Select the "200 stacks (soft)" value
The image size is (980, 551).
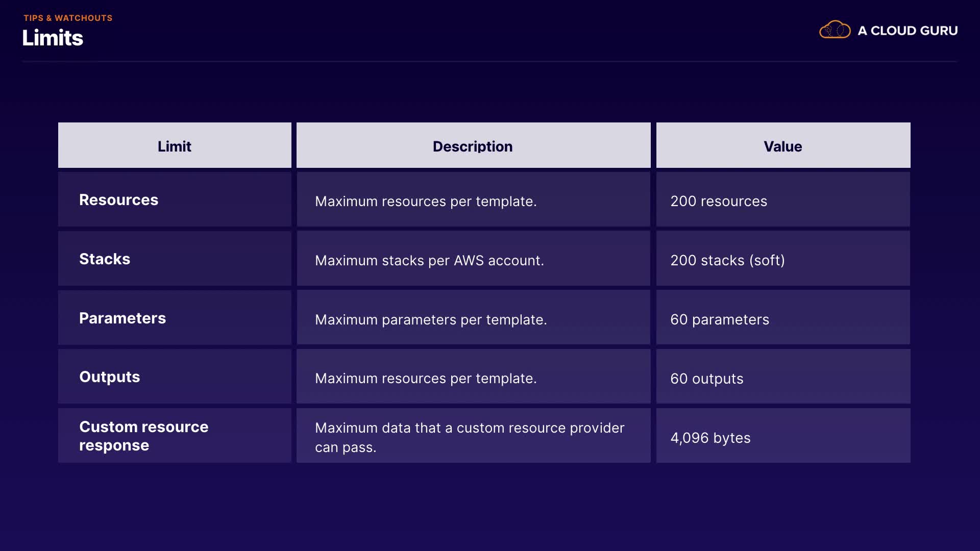[x=727, y=260]
